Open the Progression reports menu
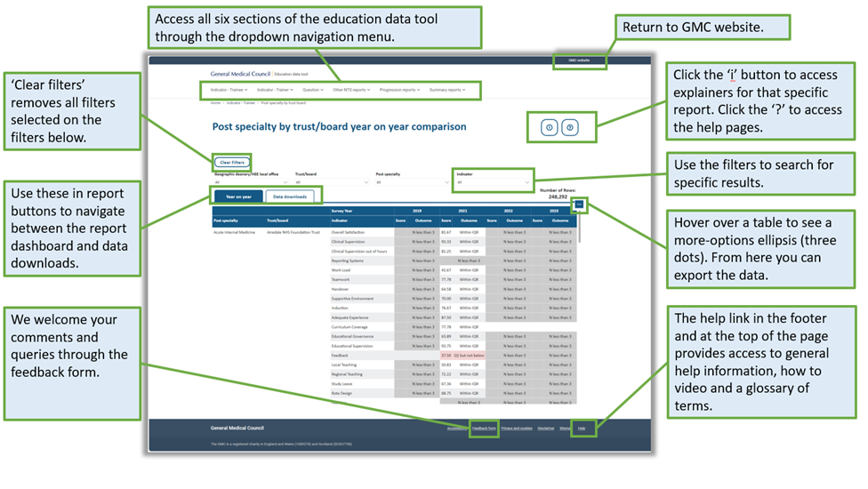 point(399,90)
